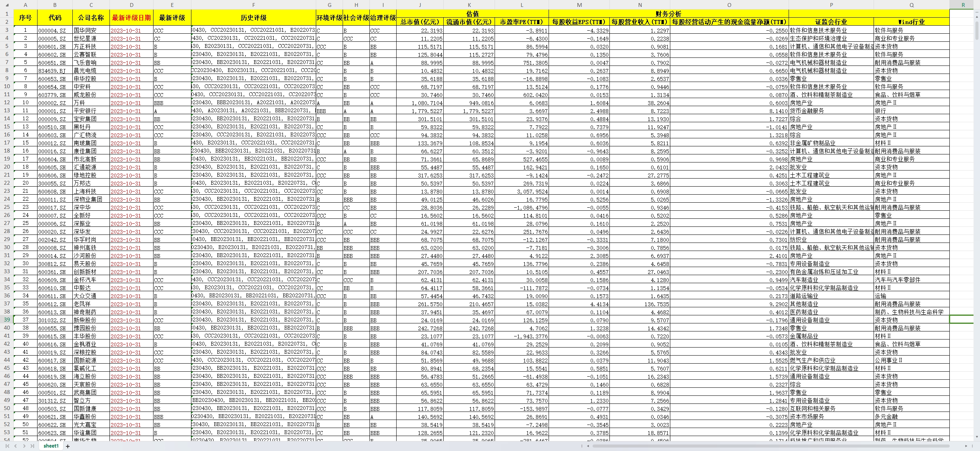Click horizontal scrollbar left arrow
This screenshot has width=980, height=451.
tap(588, 446)
